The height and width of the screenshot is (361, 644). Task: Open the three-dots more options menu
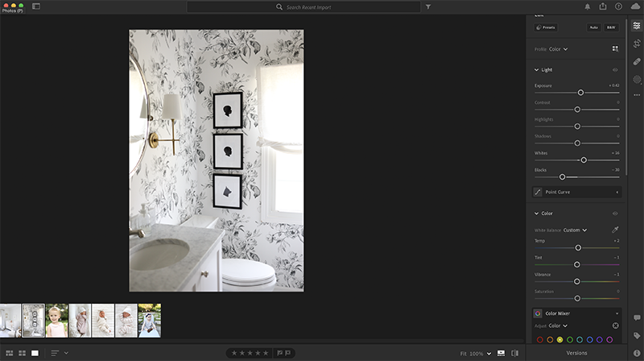coord(637,95)
